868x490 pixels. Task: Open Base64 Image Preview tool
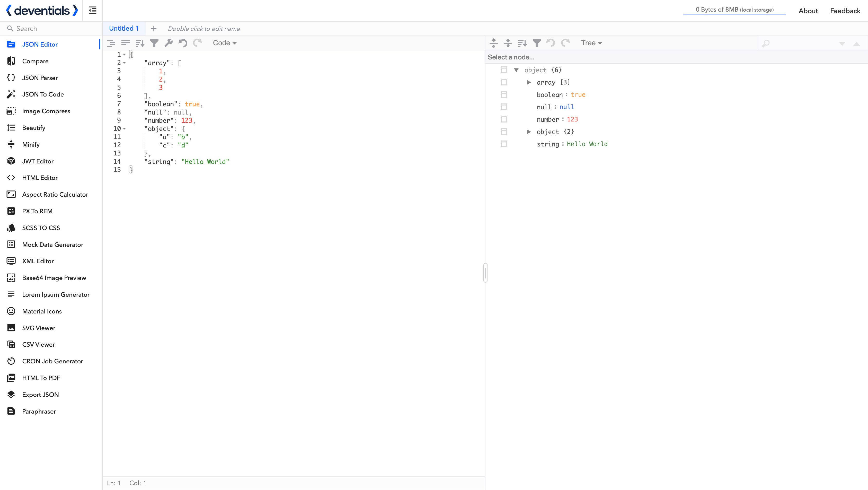point(51,278)
